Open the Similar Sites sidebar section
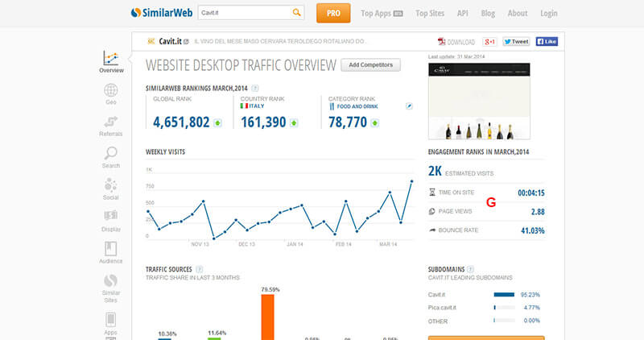 pyautogui.click(x=111, y=288)
